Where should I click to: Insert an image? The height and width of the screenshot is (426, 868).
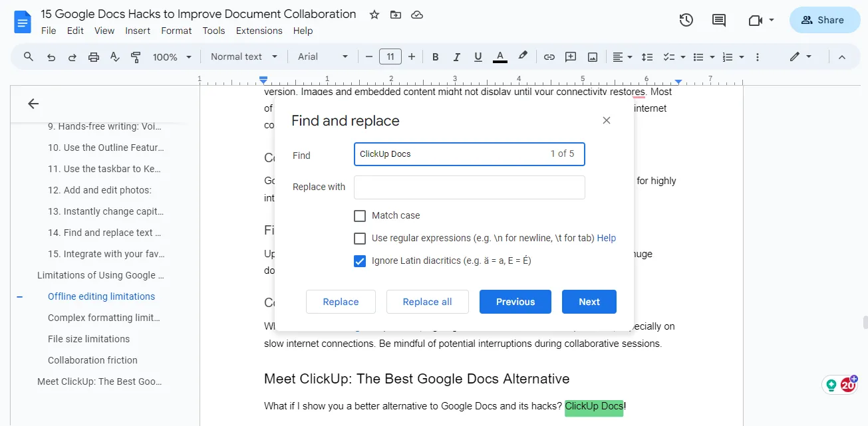click(592, 56)
